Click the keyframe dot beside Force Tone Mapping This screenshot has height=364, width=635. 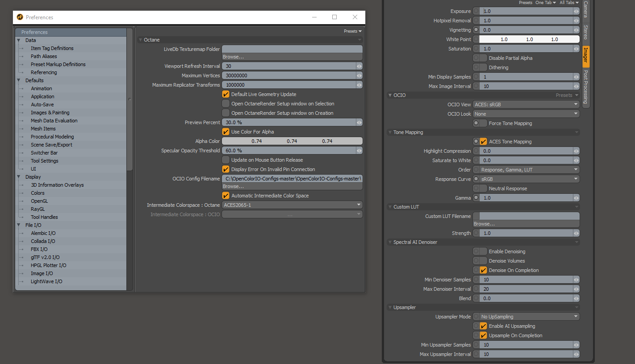click(x=476, y=123)
